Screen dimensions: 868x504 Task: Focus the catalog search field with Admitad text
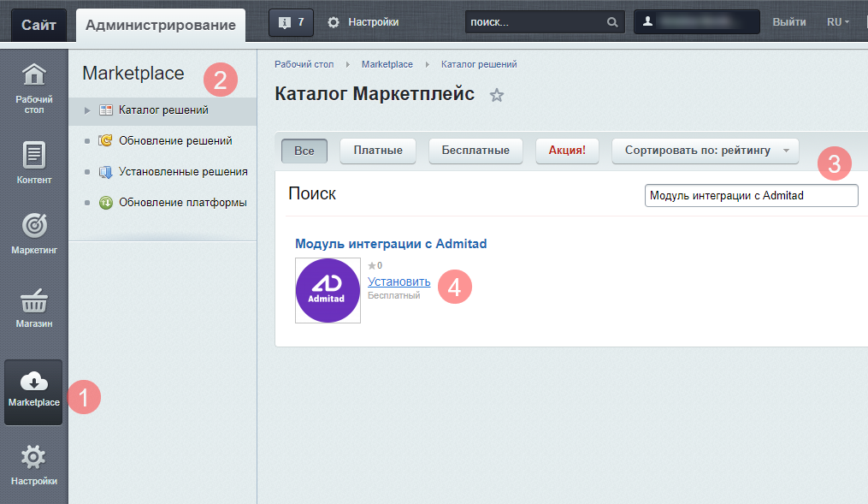coord(750,196)
